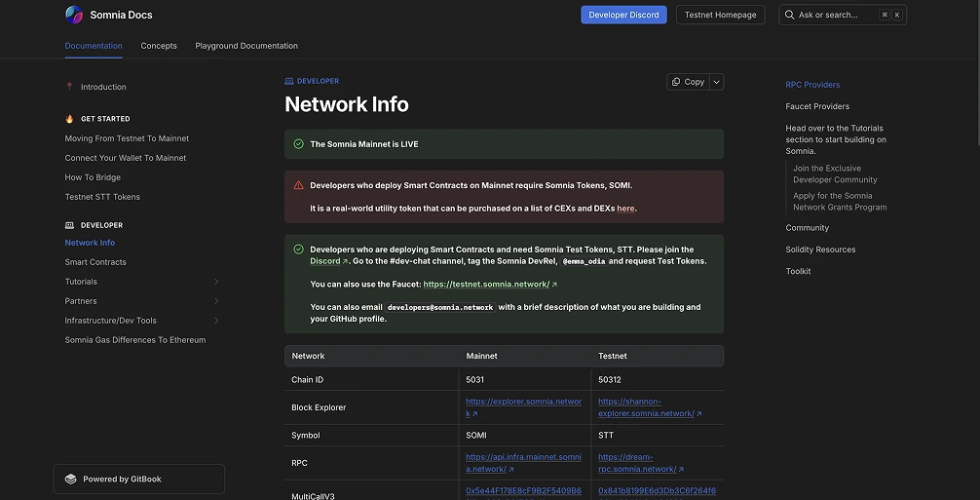This screenshot has height=500, width=980.
Task: Open the Testnet MultiCallV3 address link
Action: 657,492
